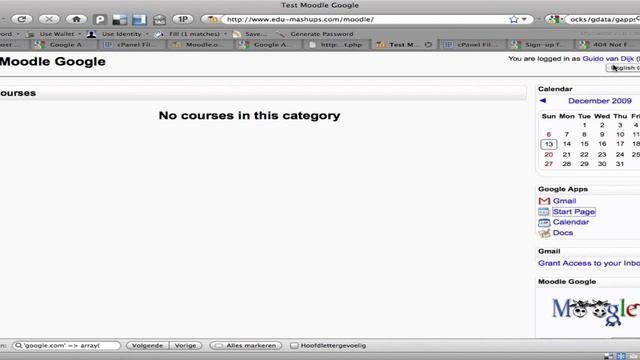640x360 pixels.
Task: Click the Use Identity person icon
Action: (x=91, y=34)
